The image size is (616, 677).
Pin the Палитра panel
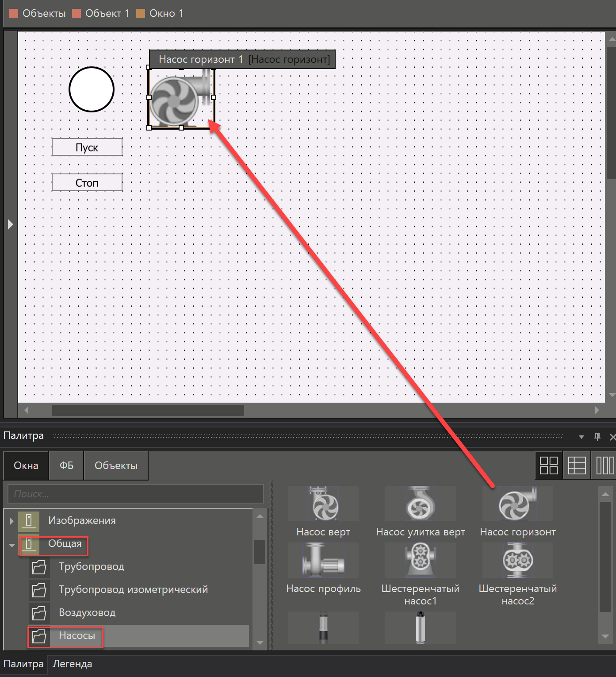pos(597,437)
